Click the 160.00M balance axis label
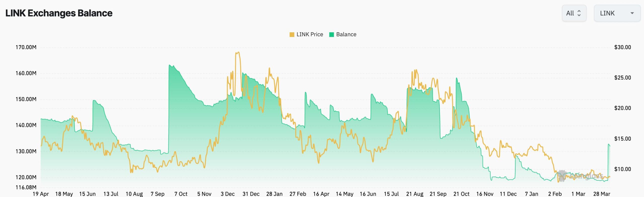This screenshot has width=644, height=197. click(26, 73)
